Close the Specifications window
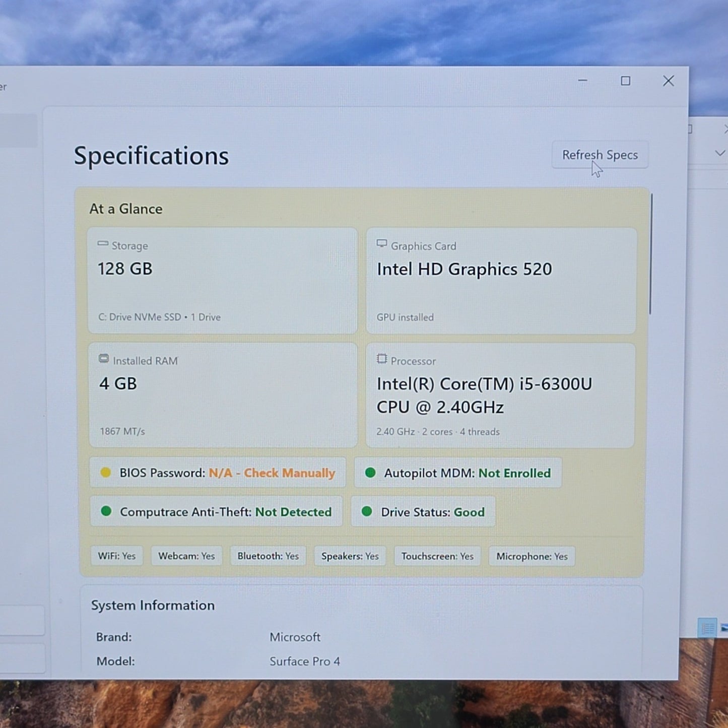The image size is (728, 728). tap(668, 81)
